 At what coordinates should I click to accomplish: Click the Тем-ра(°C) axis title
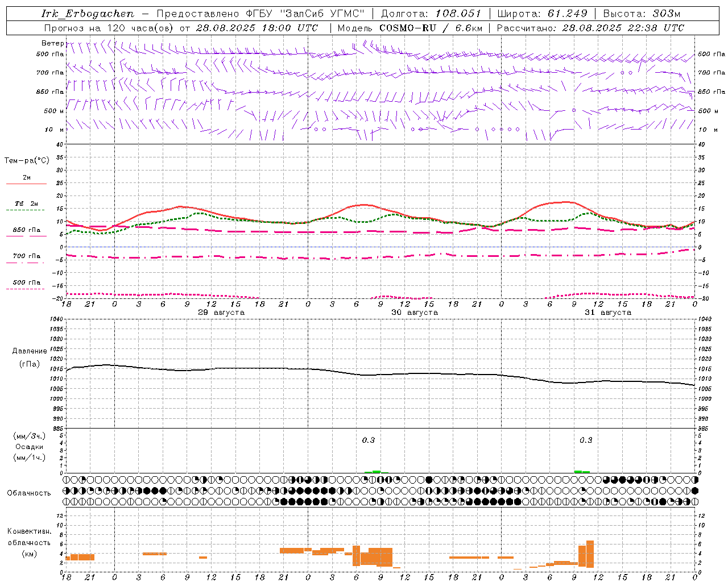[x=27, y=161]
